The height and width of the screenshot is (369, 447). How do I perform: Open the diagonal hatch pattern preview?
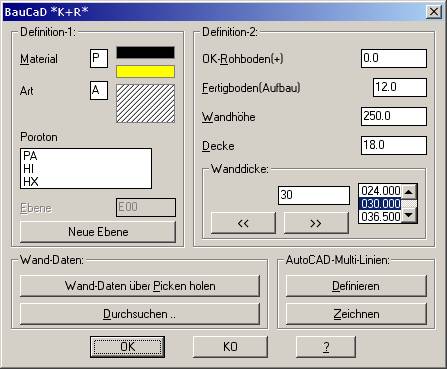coord(145,103)
